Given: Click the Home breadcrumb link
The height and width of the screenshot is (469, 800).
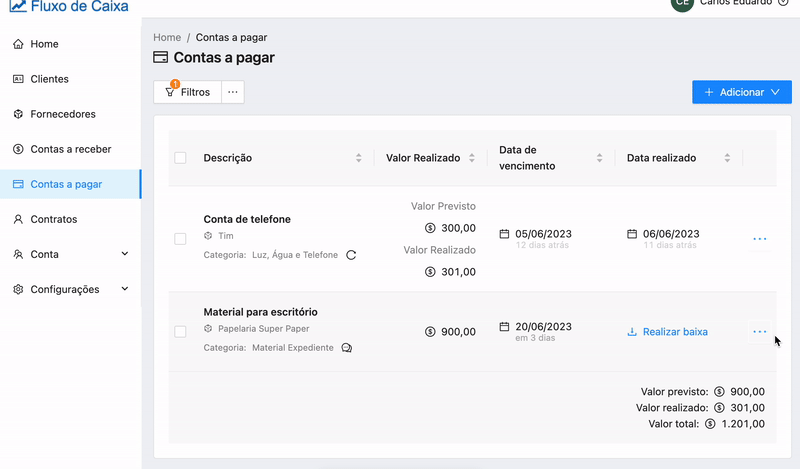Looking at the screenshot, I should 167,37.
